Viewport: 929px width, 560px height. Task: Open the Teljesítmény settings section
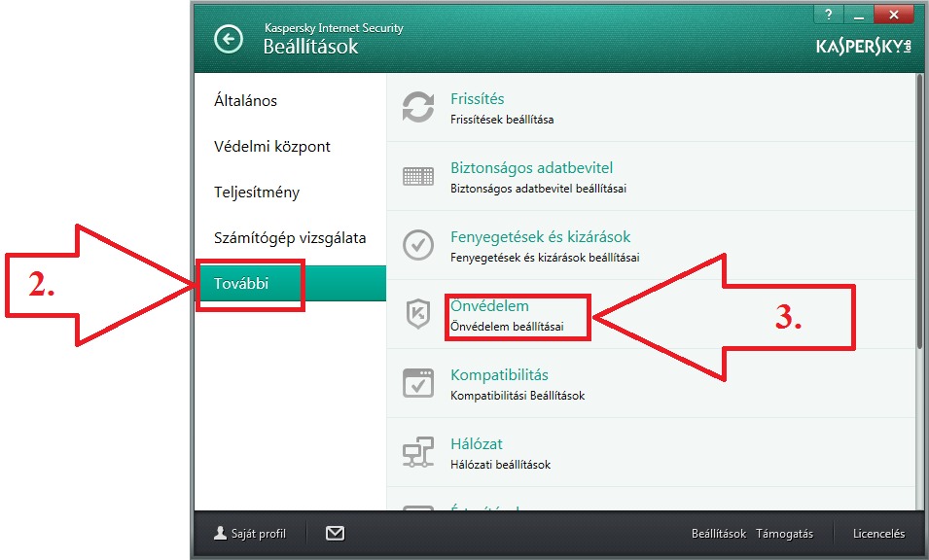pos(257,192)
